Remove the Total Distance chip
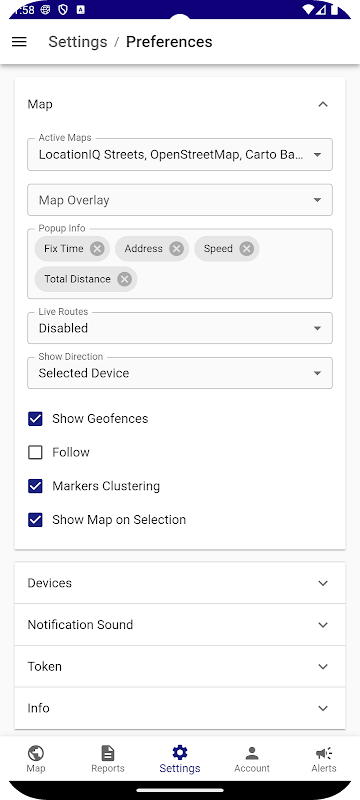The image size is (360, 800). click(124, 279)
